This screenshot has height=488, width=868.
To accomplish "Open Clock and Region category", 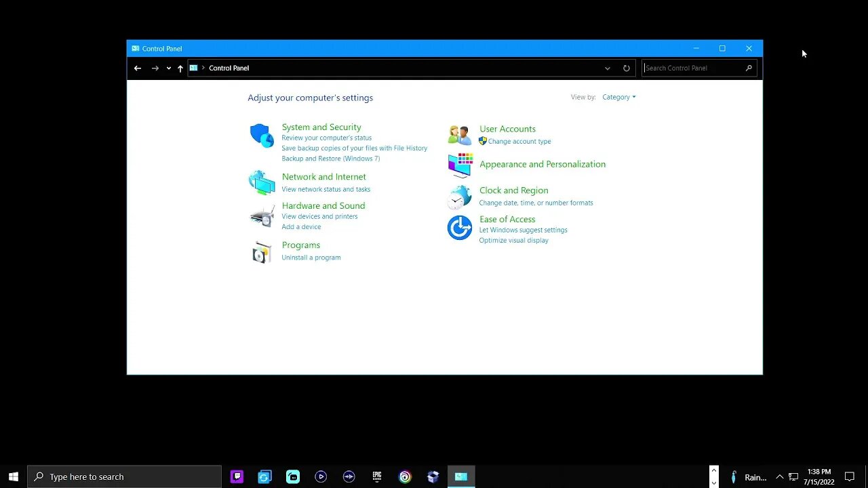I will coord(514,190).
